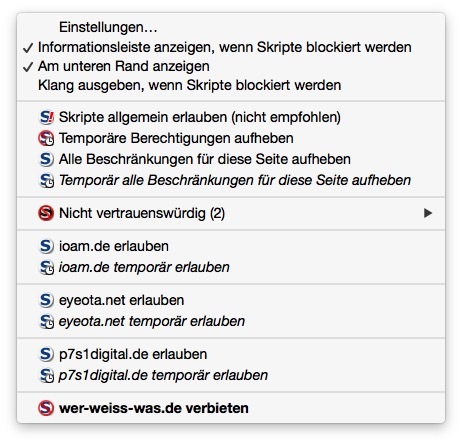The image size is (462, 444).
Task: Click the red blocked S icon for Nicht vertrauenswürdig
Action: (46, 213)
